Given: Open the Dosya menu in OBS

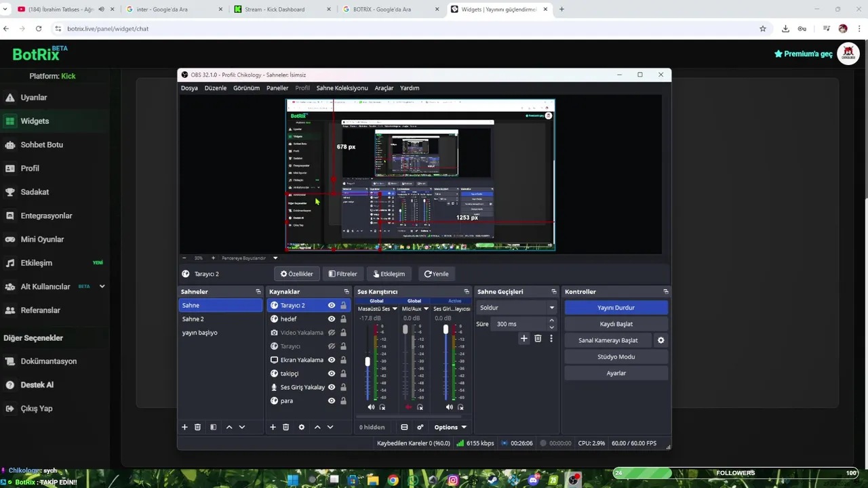Looking at the screenshot, I should 189,88.
